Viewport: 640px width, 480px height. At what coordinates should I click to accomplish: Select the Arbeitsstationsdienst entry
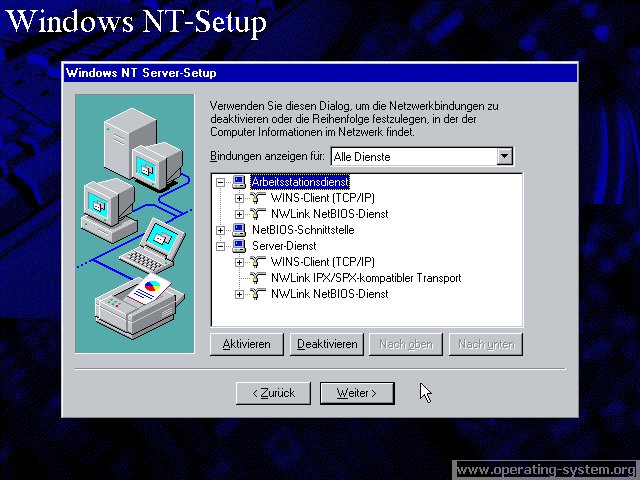(x=300, y=182)
